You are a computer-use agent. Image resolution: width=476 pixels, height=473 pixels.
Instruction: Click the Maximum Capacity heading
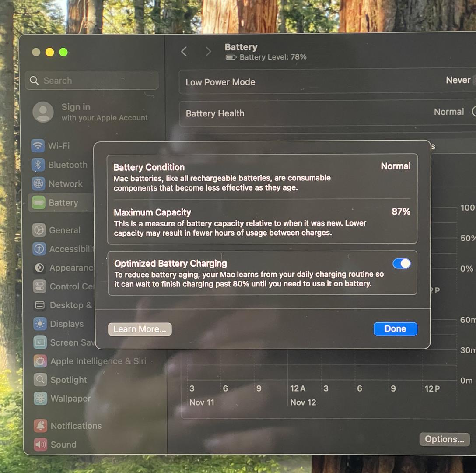click(152, 212)
